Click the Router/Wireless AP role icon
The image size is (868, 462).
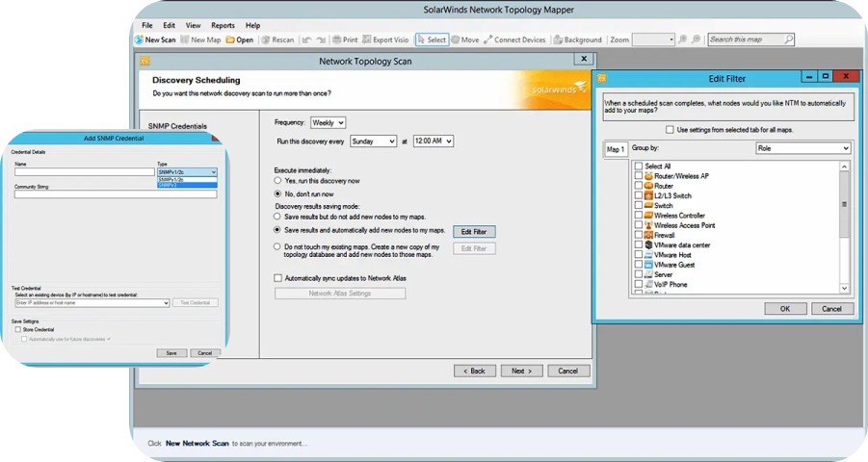pyautogui.click(x=648, y=176)
